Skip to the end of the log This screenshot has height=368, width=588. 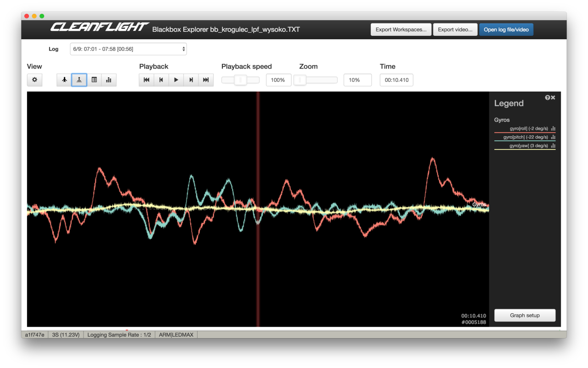pos(205,80)
